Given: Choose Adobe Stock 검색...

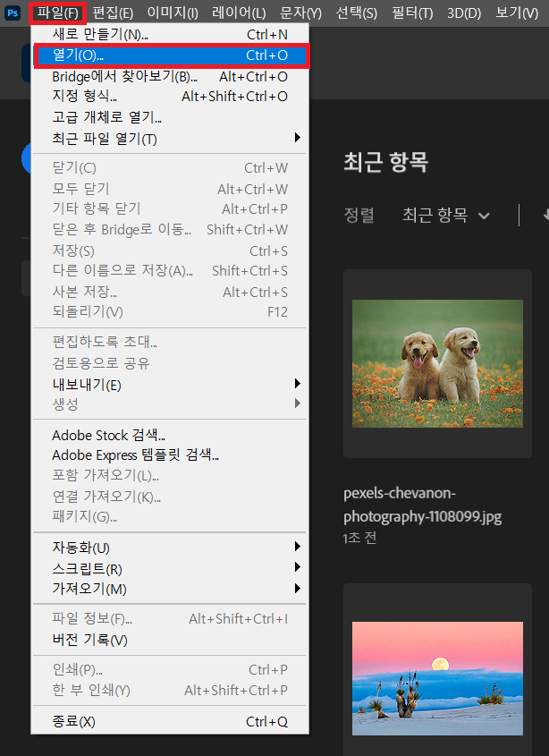Looking at the screenshot, I should (x=170, y=435).
